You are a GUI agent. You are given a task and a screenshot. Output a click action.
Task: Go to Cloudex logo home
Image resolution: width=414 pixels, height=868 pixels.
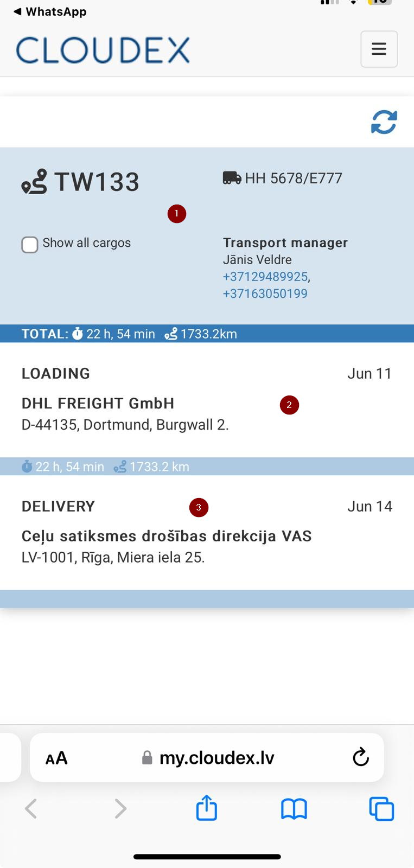103,50
